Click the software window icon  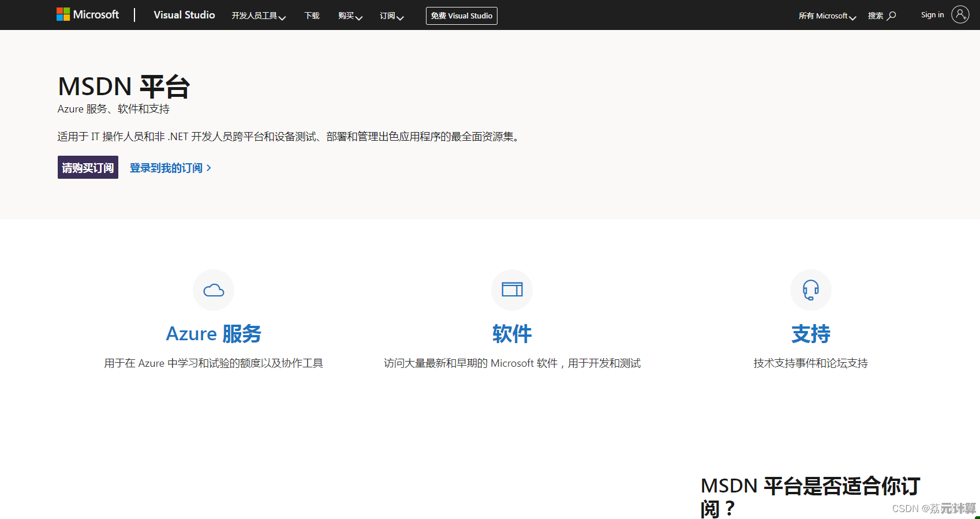tap(512, 289)
